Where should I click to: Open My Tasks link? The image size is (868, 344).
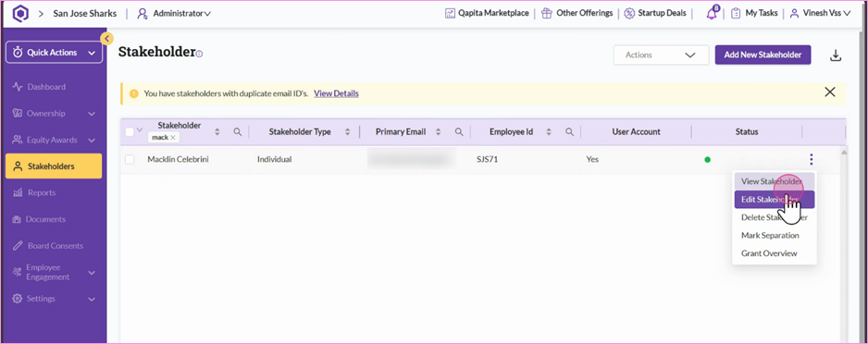(x=762, y=13)
